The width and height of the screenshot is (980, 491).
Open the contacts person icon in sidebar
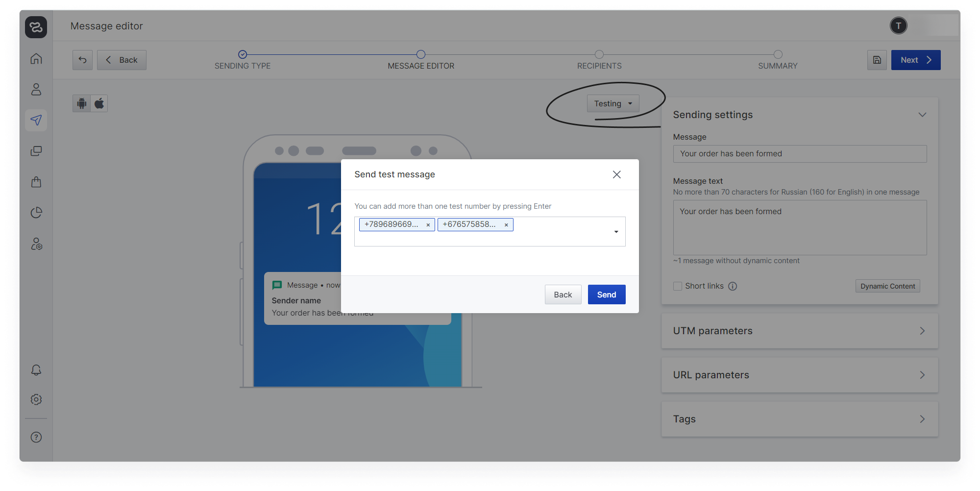pyautogui.click(x=36, y=89)
